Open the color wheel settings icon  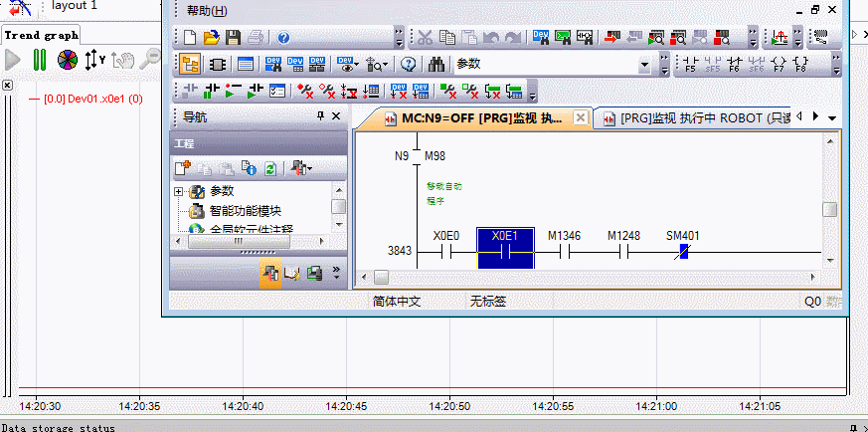coord(67,60)
